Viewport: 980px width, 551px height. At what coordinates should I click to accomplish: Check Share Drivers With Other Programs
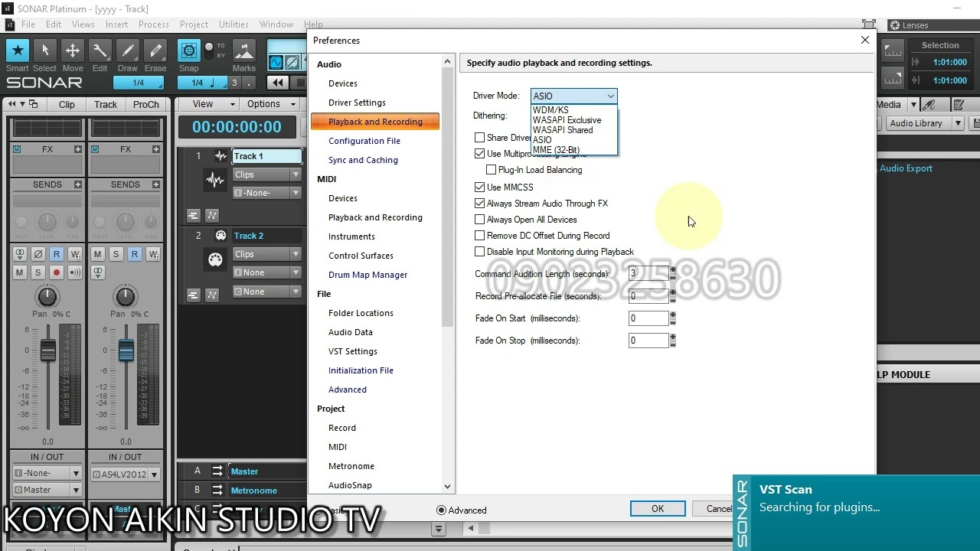[x=479, y=138]
